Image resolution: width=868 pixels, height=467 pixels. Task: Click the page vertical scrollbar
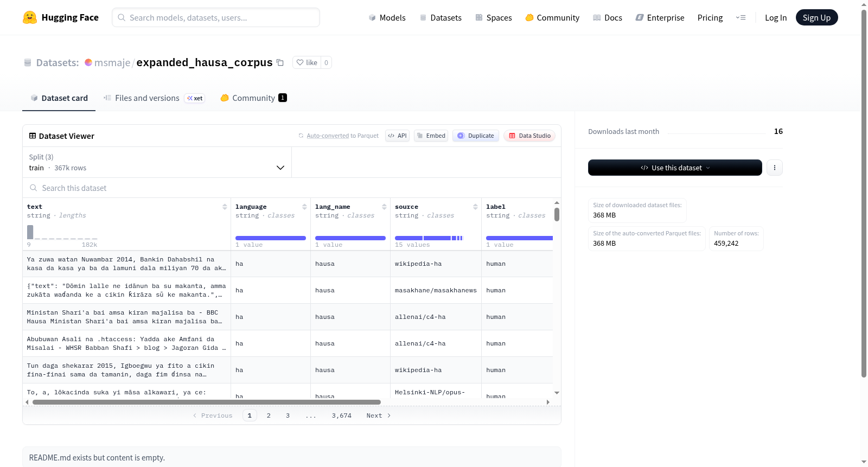pos(864,194)
